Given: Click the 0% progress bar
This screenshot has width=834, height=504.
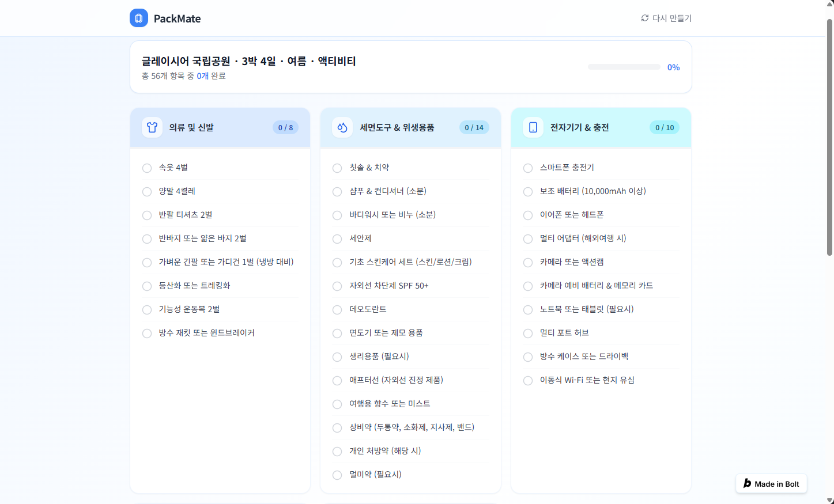Looking at the screenshot, I should 624,66.
